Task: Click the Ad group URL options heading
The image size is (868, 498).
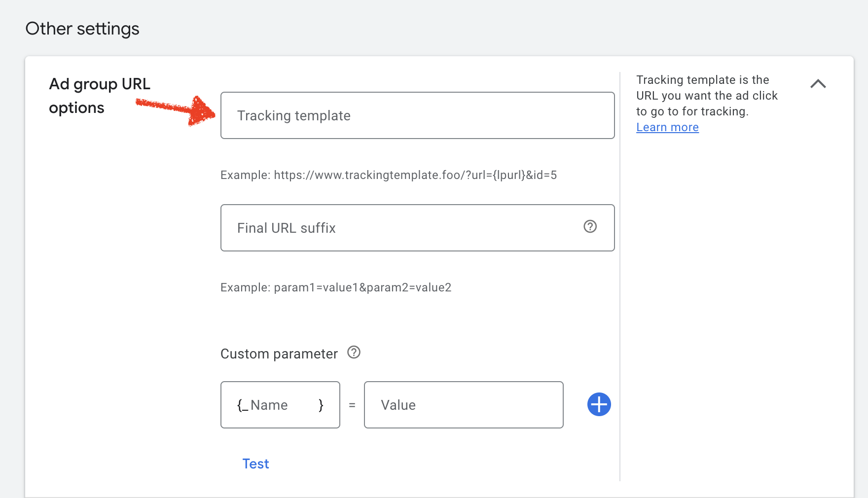Action: click(x=100, y=96)
